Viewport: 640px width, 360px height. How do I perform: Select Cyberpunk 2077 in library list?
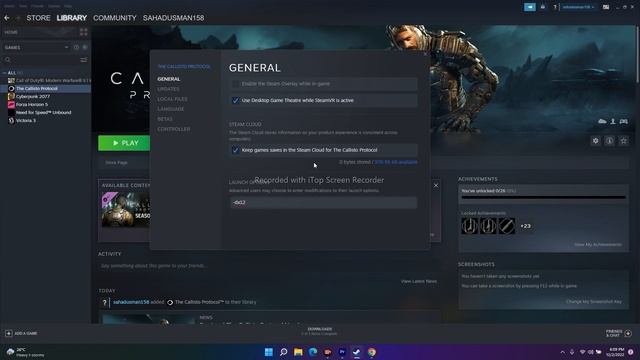(x=33, y=97)
